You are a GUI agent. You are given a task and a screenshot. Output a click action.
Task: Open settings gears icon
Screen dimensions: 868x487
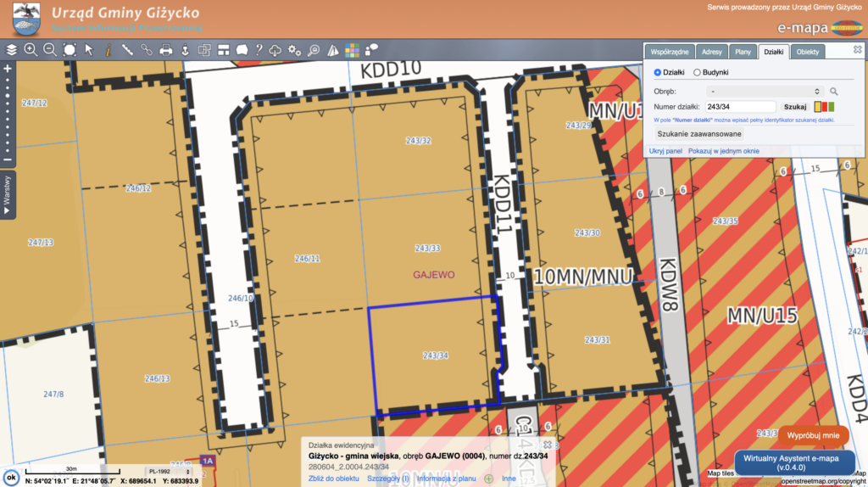(x=294, y=50)
